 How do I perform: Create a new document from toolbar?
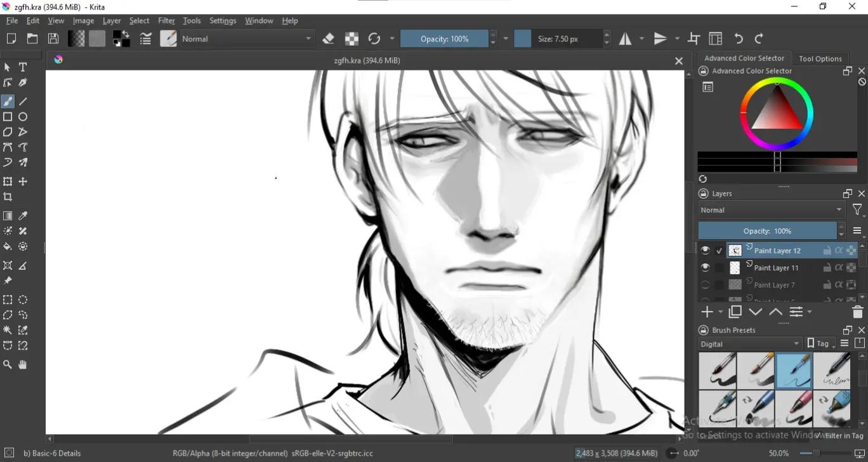pos(11,39)
